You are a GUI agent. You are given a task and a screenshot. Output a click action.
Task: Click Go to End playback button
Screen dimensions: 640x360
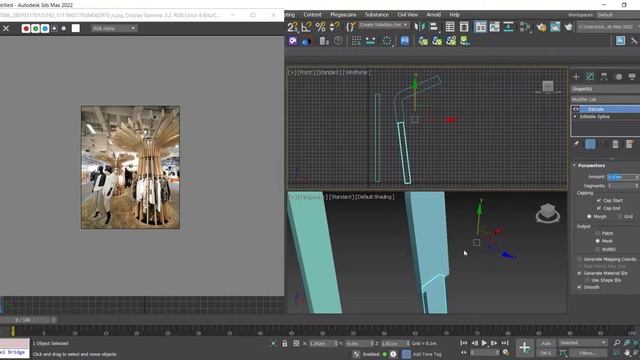pos(505,343)
